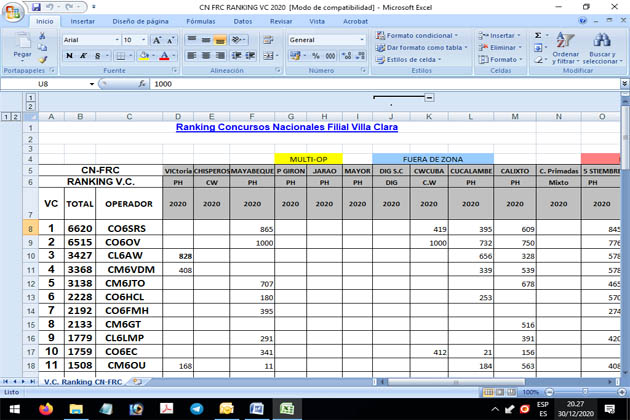
Task: Increase font size with large A
Action: [x=157, y=40]
